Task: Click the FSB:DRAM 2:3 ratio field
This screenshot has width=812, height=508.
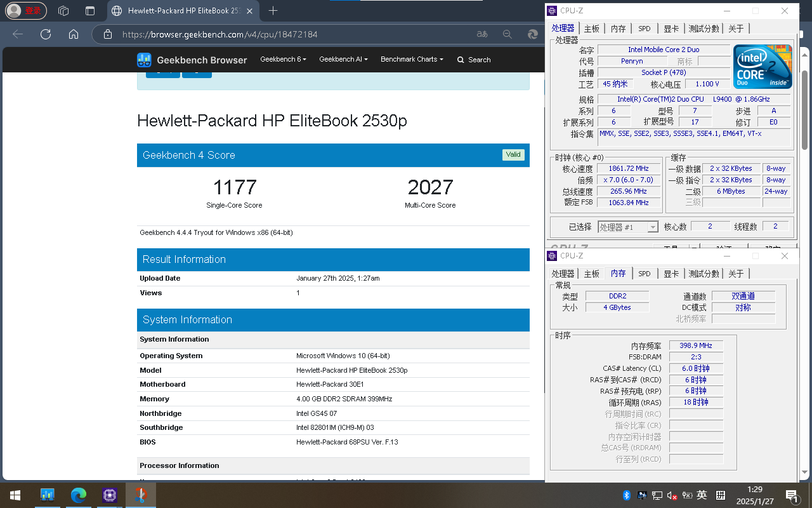Action: click(x=696, y=357)
